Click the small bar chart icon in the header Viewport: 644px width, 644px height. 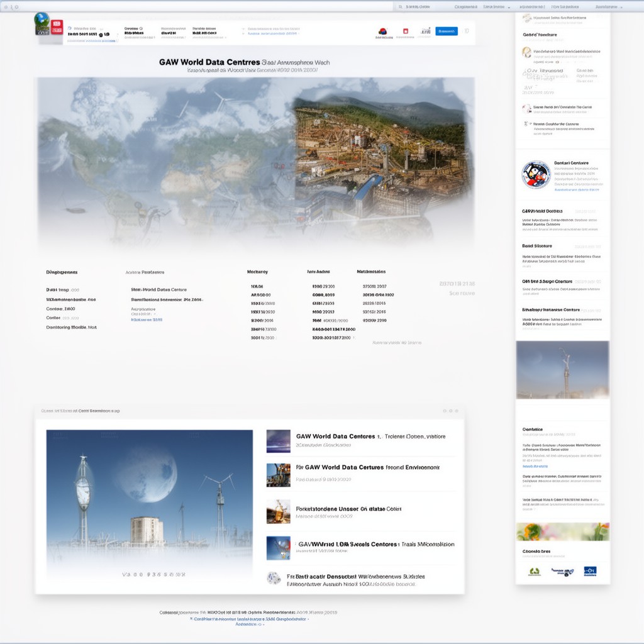pos(426,31)
